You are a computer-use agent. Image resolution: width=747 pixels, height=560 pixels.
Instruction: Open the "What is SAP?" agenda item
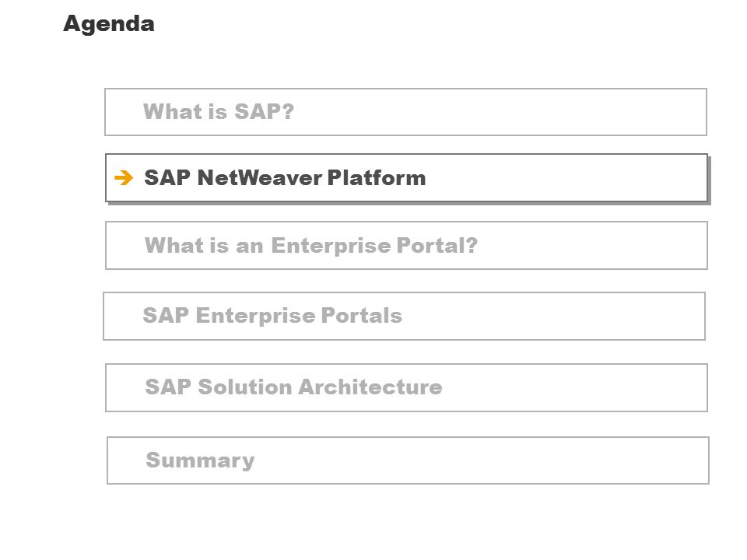coord(405,112)
